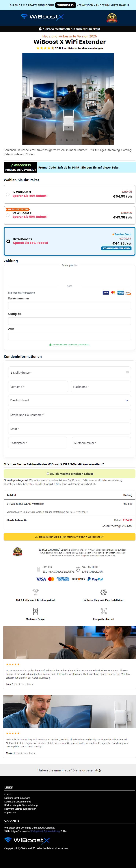Click the WiBoost X logo in header
The height and width of the screenshot is (868, 136).
tap(42, 17)
